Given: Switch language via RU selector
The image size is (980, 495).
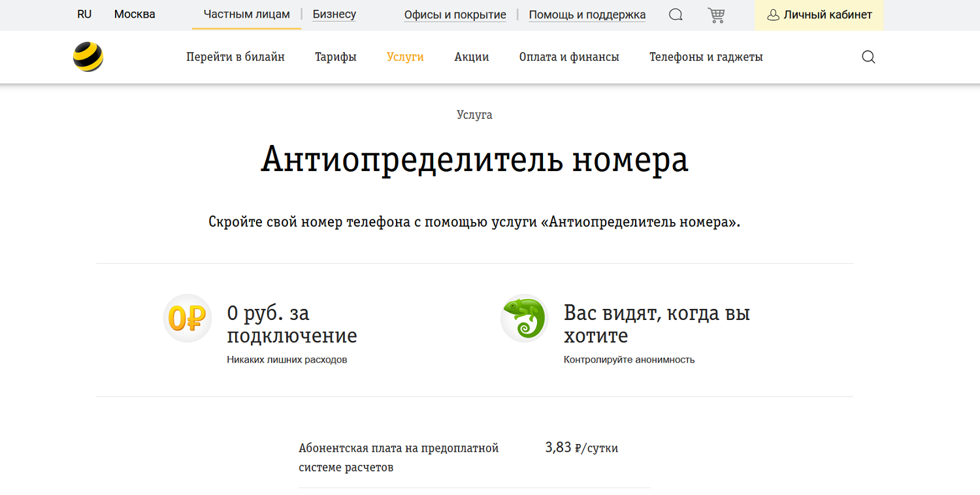Looking at the screenshot, I should pos(84,14).
